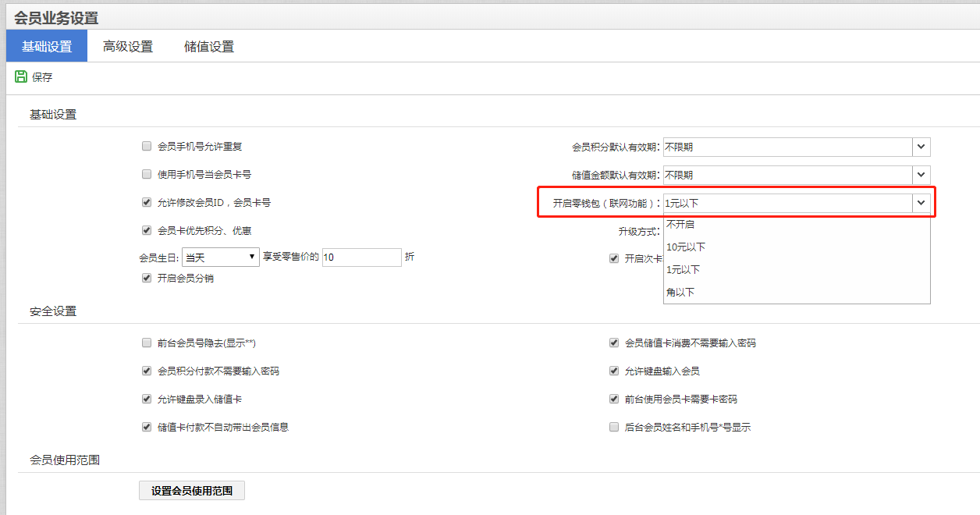
Task: Click the 会员业务设置 page title
Action: pyautogui.click(x=56, y=17)
